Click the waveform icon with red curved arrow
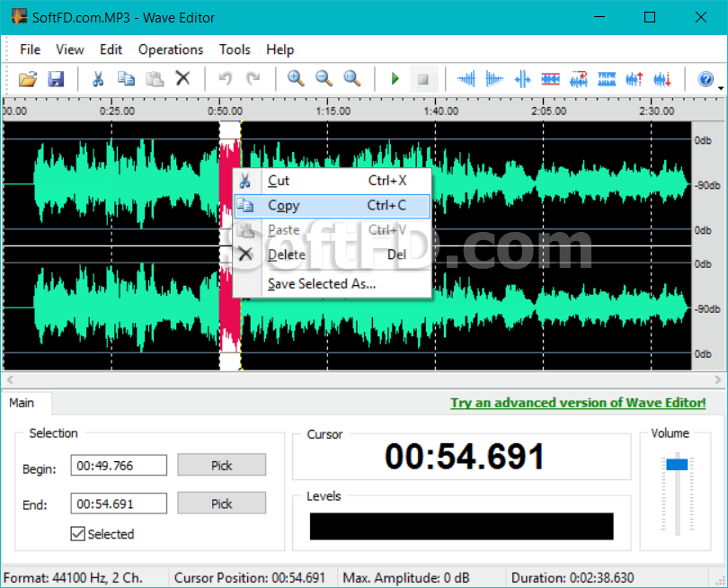 pyautogui.click(x=579, y=79)
